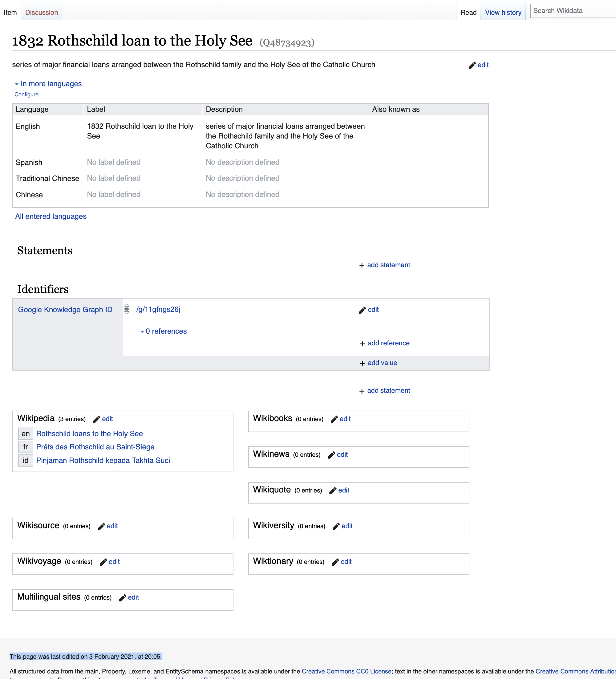Click the plus icon for 'add statement' below Identifiers
The height and width of the screenshot is (679, 616).
pos(362,391)
